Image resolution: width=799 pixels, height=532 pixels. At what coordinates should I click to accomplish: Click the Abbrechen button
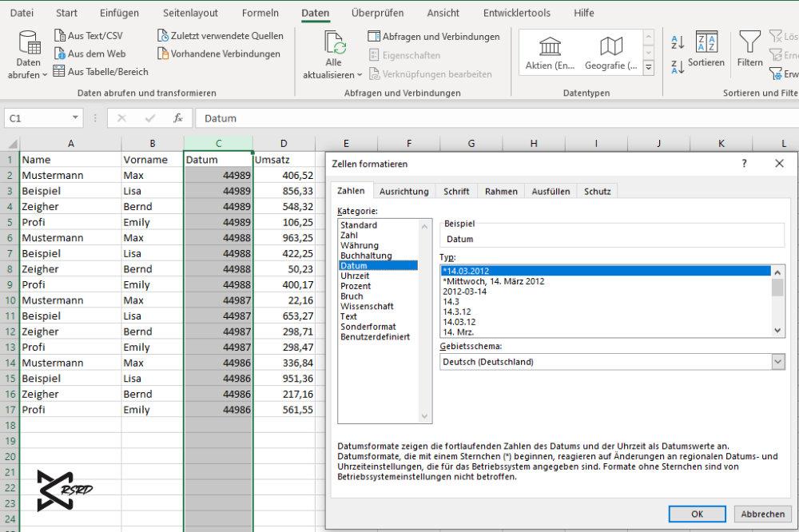coord(762,514)
